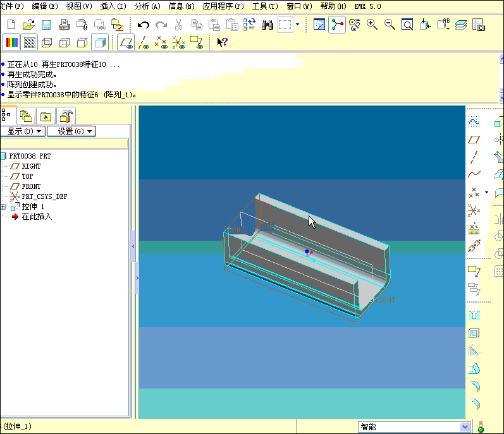Open the Layers stack icon
The width and height of the screenshot is (504, 434).
(x=460, y=25)
